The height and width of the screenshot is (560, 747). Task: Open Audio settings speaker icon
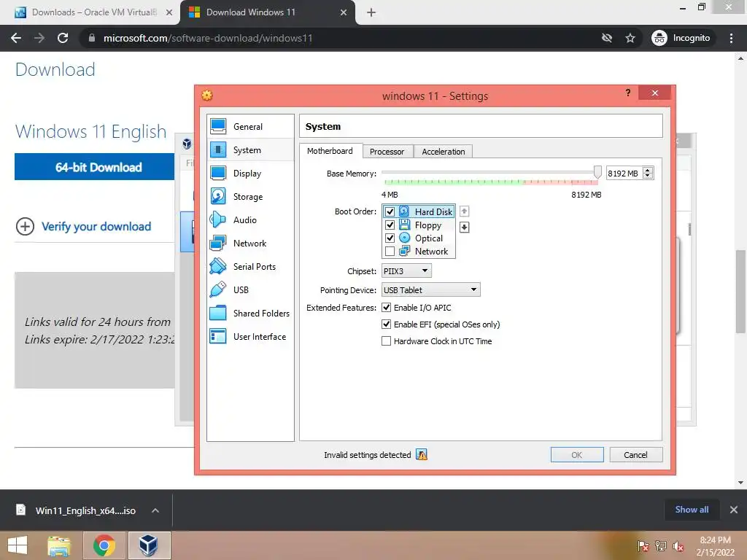coord(218,219)
